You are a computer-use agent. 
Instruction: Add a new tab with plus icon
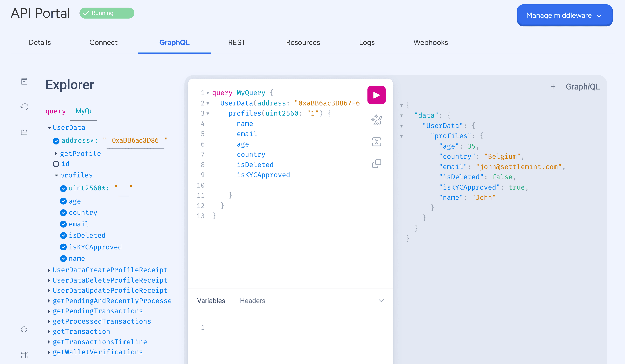553,87
